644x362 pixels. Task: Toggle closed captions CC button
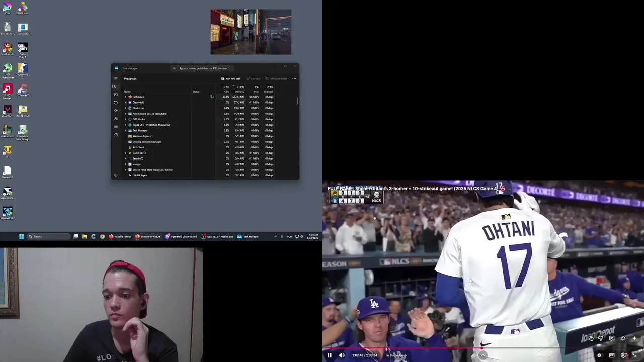pyautogui.click(x=612, y=355)
